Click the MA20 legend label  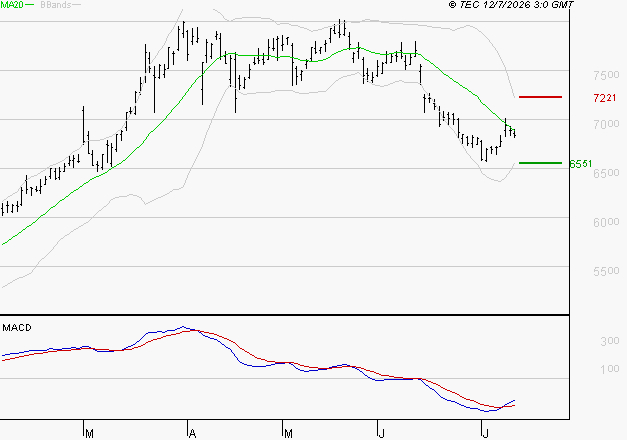(12, 5)
